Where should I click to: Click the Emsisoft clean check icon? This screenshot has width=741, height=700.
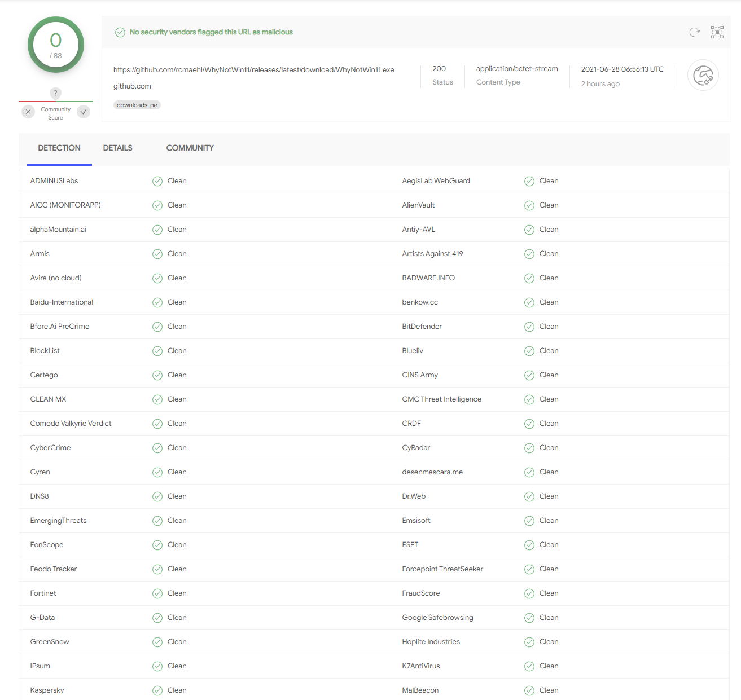(x=529, y=521)
